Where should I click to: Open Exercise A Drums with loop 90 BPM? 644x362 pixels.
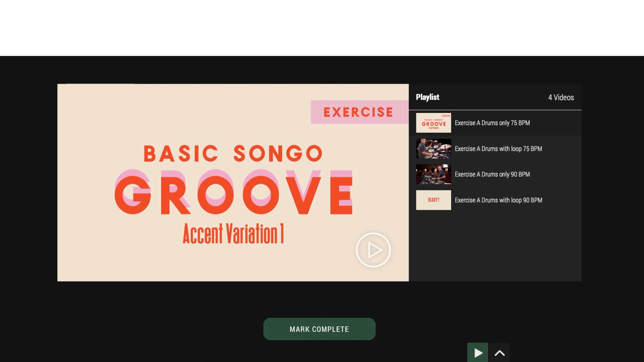click(498, 200)
